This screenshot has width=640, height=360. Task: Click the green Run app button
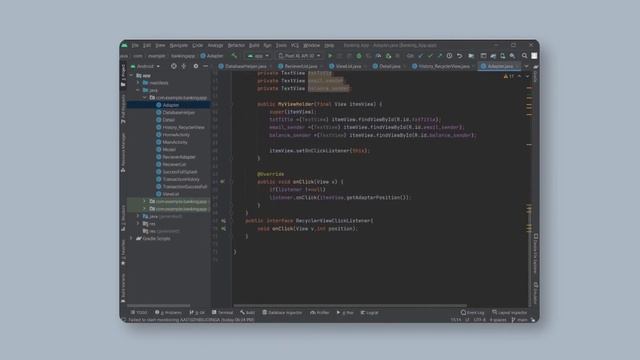tap(330, 56)
